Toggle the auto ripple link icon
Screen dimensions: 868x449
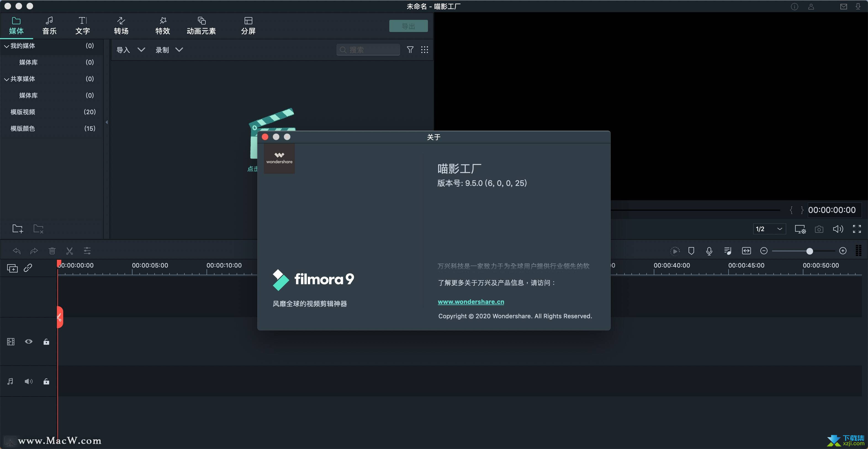[x=28, y=268]
